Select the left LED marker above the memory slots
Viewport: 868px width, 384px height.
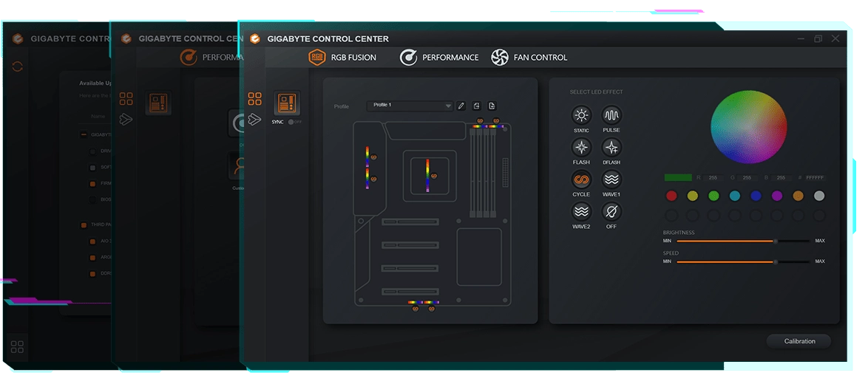point(480,120)
